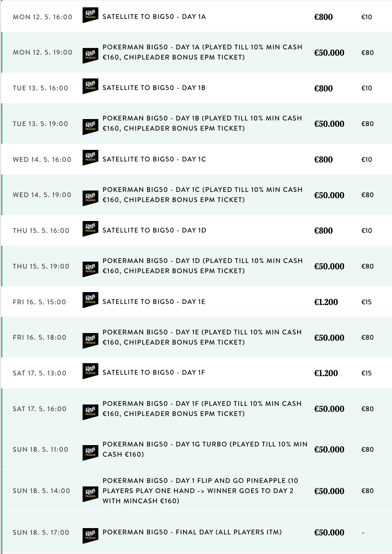
Task: Click the SUN 18. 5. 11:00 date
Action: point(41,449)
